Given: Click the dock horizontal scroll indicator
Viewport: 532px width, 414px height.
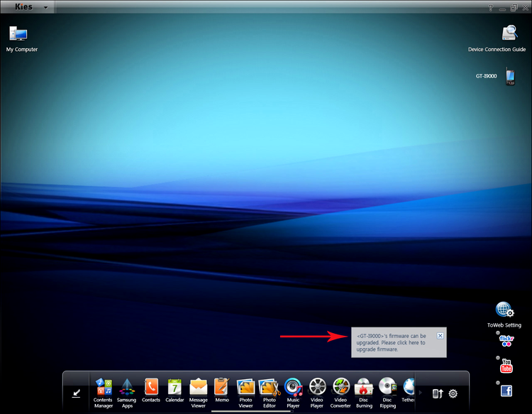Looking at the screenshot, I should click(251, 411).
